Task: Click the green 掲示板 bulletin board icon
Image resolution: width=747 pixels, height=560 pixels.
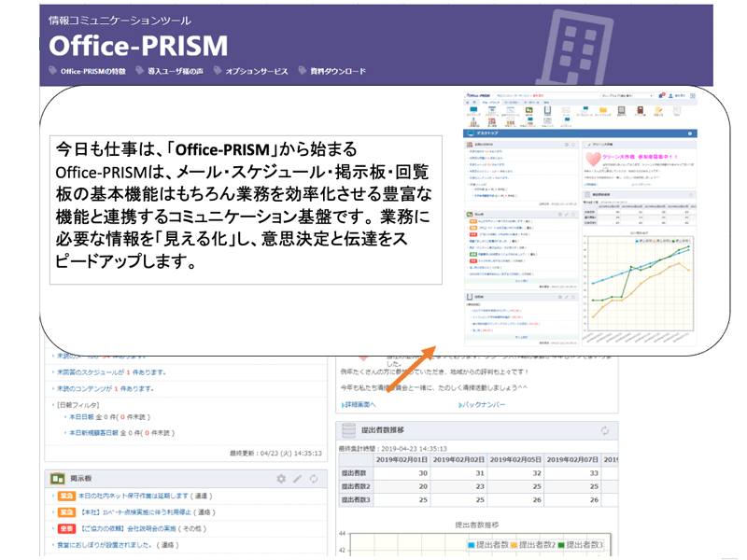Action: pos(58,479)
